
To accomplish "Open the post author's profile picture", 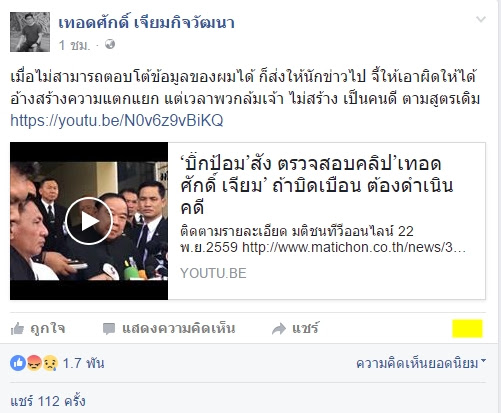I will click(30, 32).
